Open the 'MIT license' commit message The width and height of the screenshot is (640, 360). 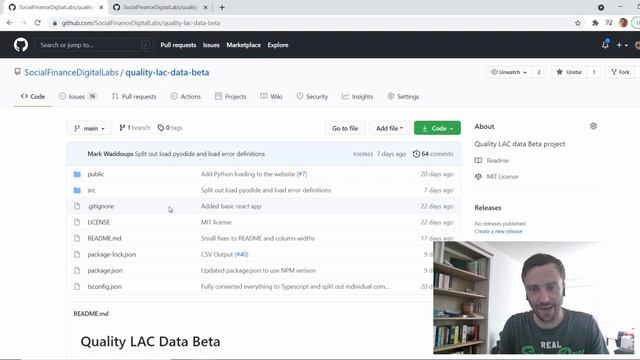point(216,222)
